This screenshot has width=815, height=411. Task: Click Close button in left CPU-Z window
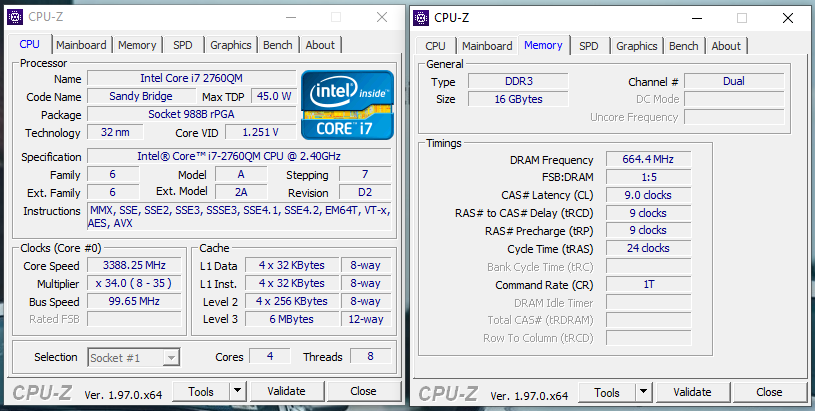tap(363, 391)
